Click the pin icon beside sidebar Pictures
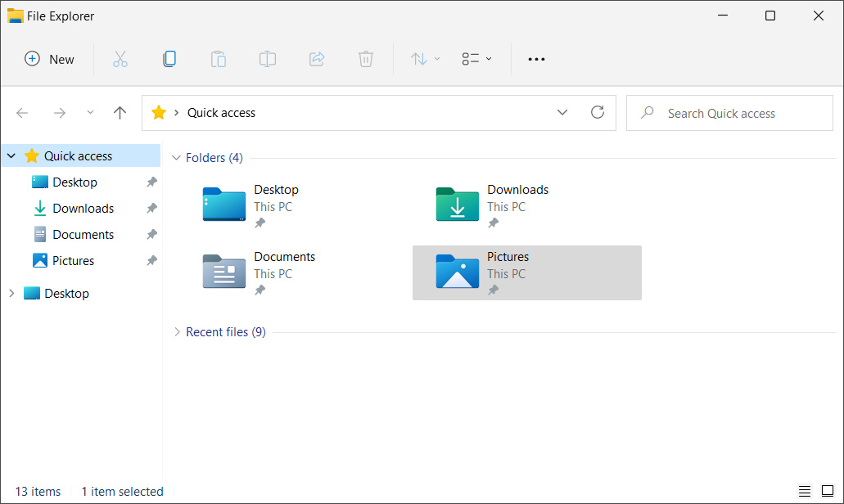Image resolution: width=844 pixels, height=504 pixels. [x=151, y=261]
